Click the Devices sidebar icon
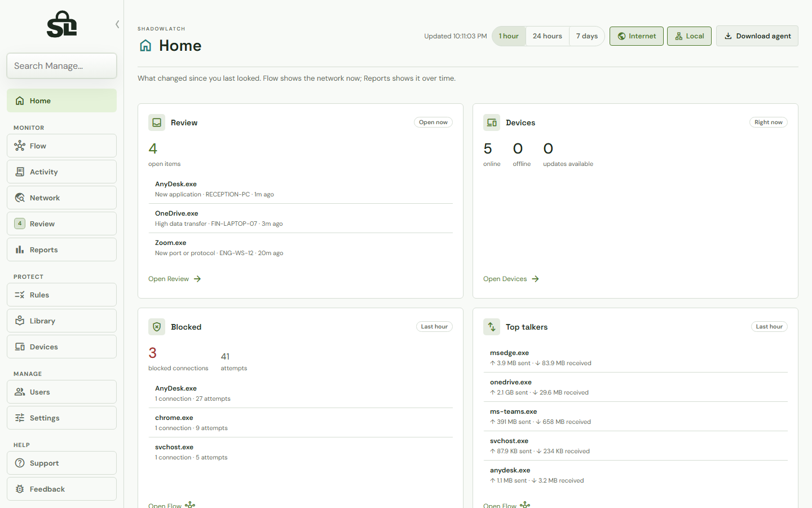This screenshot has height=508, width=812. point(20,347)
